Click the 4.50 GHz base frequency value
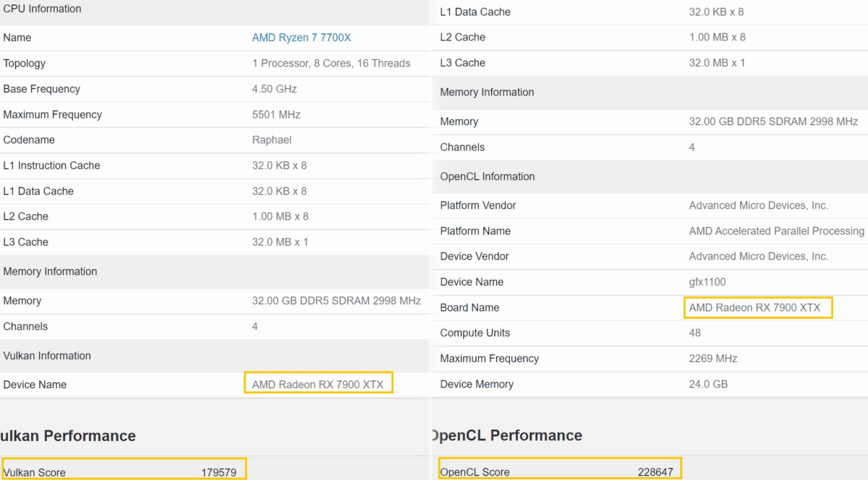The height and width of the screenshot is (480, 868). point(274,89)
